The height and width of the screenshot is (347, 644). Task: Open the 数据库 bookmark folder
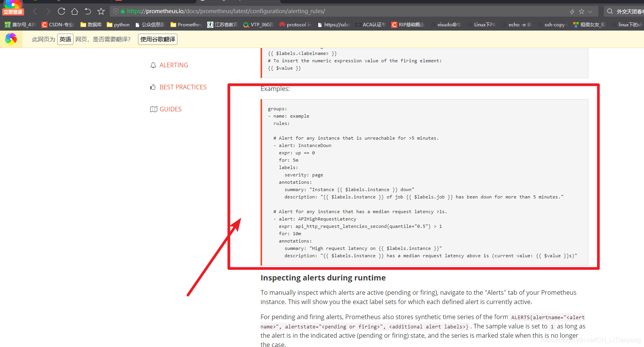(x=91, y=24)
